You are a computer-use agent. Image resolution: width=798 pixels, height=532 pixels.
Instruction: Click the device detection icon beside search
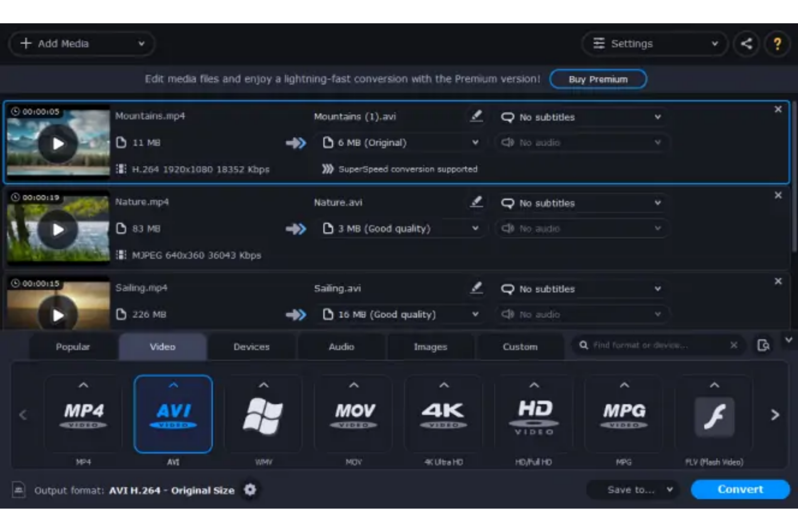[763, 345]
